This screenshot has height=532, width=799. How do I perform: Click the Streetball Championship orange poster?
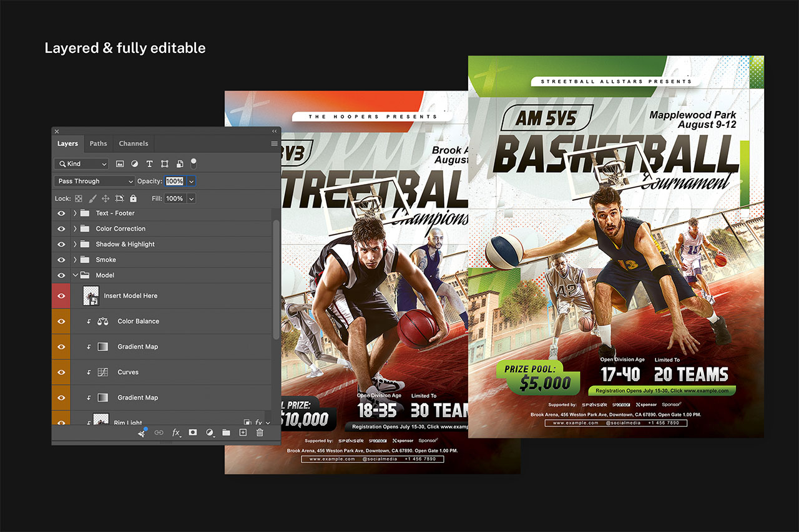pyautogui.click(x=373, y=282)
